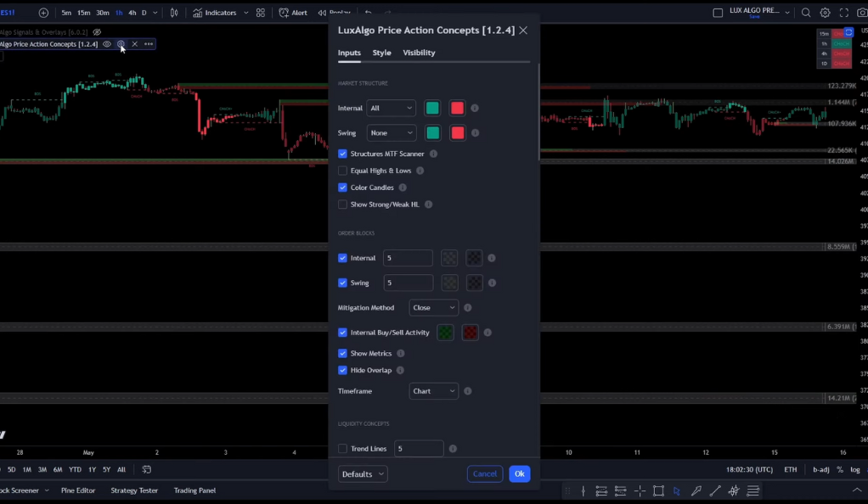Open the Defaults dropdown
The image size is (868, 504).
pos(363,474)
